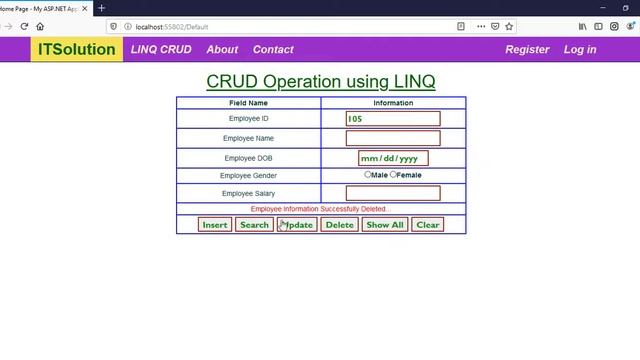640x360 pixels.
Task: Close the Home Page tab
Action: pos(84,8)
